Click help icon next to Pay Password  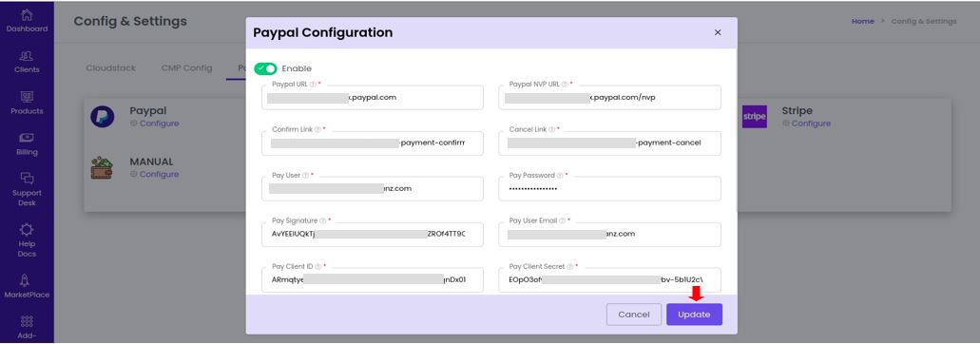[x=560, y=176]
